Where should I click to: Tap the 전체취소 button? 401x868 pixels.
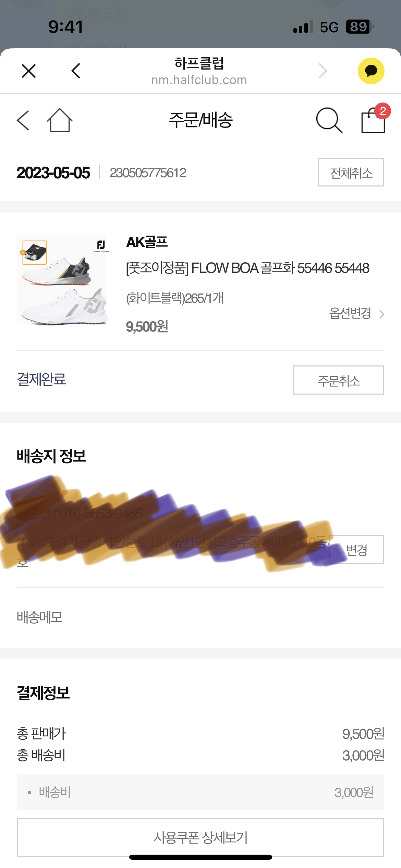click(x=351, y=172)
